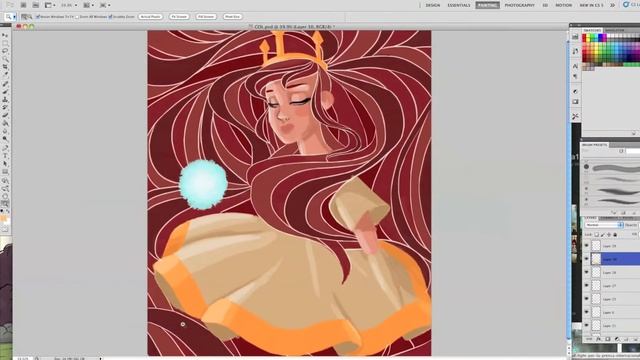Select the Brush tool

(x=5, y=92)
